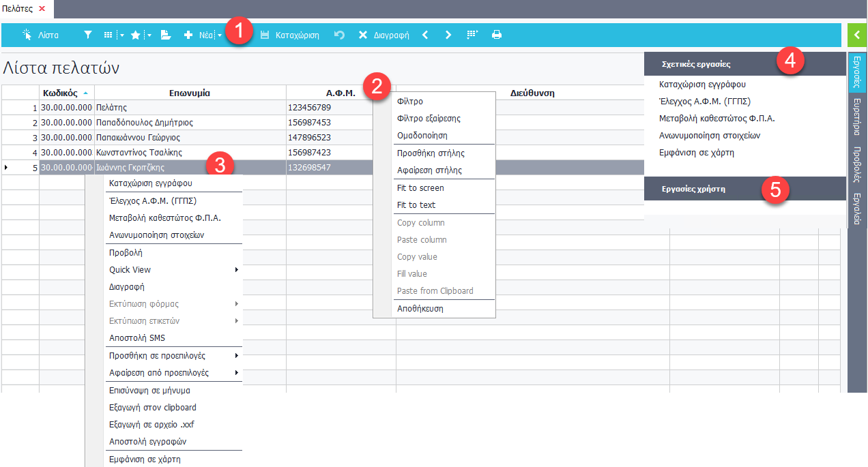Open Προσθήκη σε προεπιλογές submenu

237,356
